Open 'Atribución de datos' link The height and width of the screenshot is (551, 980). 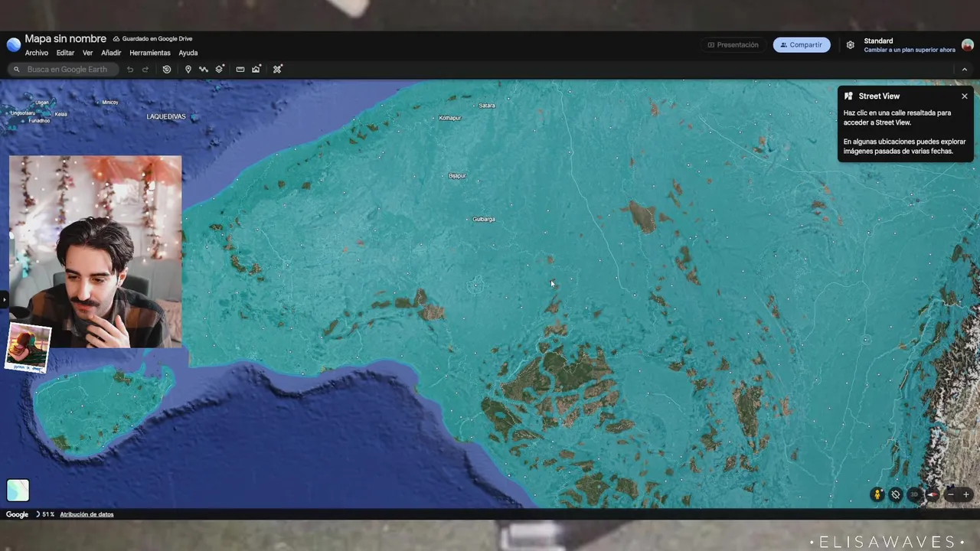(87, 514)
